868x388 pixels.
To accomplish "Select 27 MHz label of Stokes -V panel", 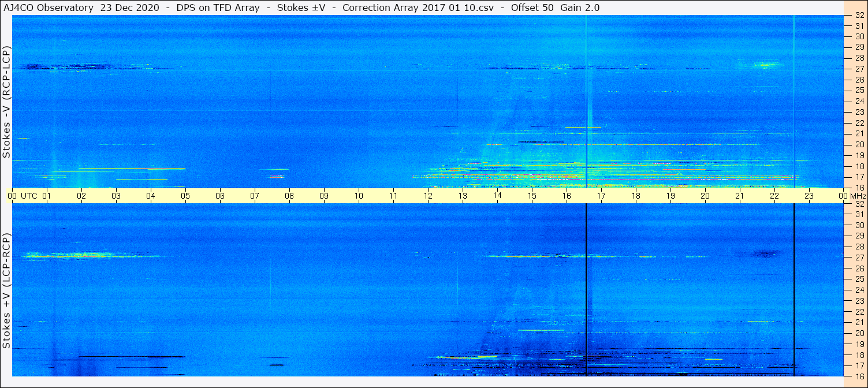I will 859,69.
